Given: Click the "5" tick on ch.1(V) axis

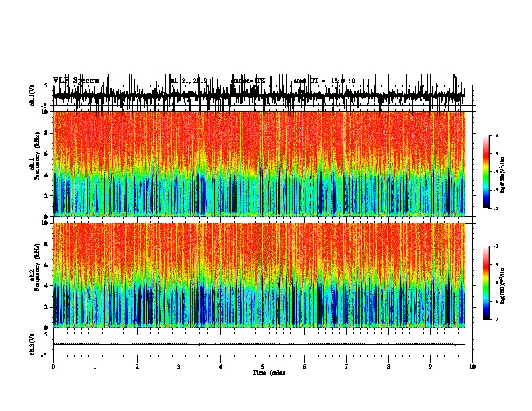Looking at the screenshot, I should (46, 85).
